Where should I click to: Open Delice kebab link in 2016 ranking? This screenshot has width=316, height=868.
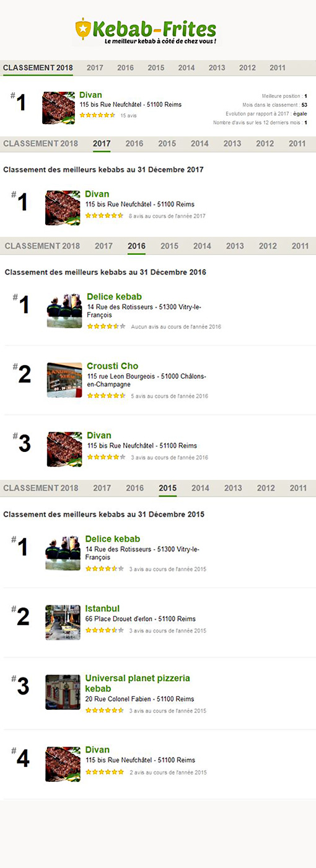(114, 296)
